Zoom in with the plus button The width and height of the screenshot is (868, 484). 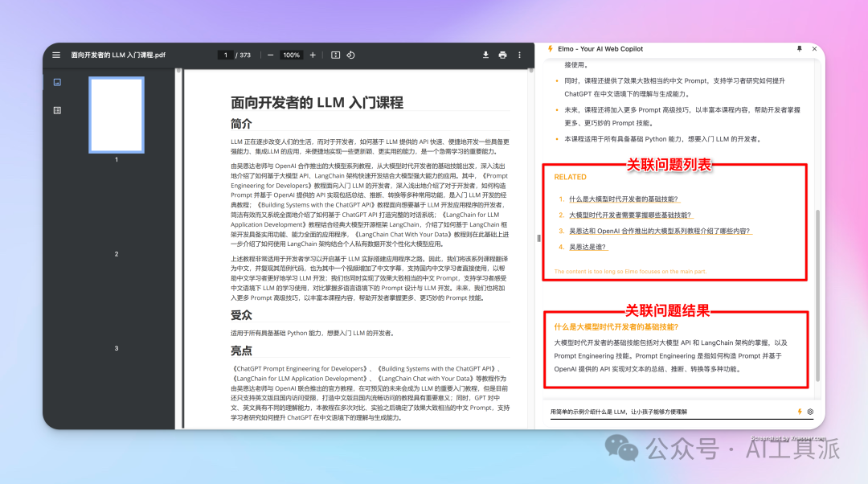click(x=313, y=55)
